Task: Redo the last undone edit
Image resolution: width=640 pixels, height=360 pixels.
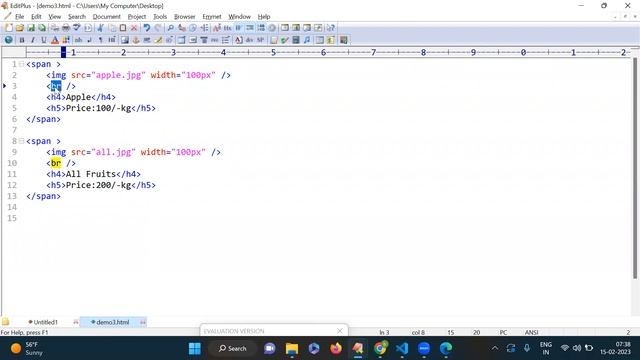Action: pos(158,28)
